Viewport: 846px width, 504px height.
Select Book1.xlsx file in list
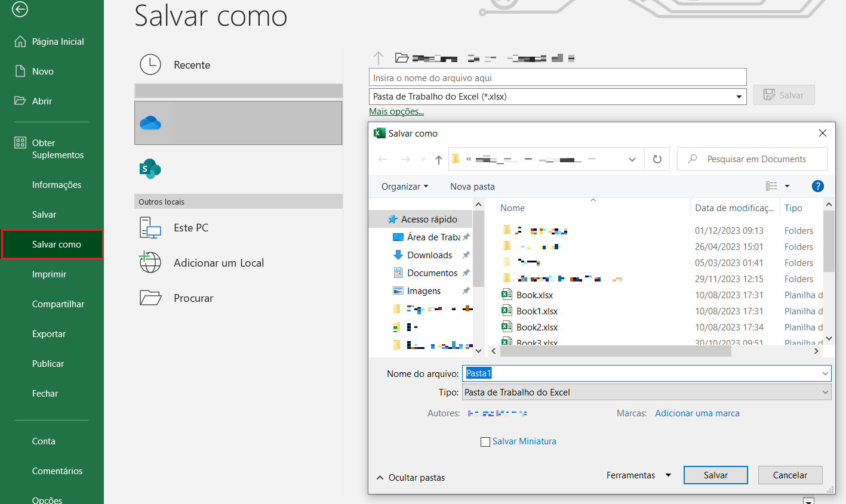tap(537, 311)
